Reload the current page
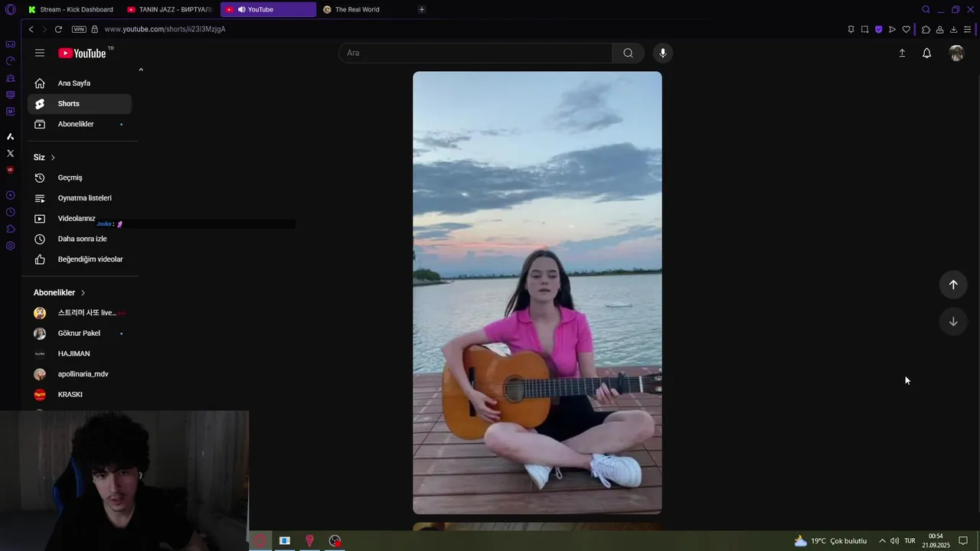Image resolution: width=980 pixels, height=551 pixels. 58,29
